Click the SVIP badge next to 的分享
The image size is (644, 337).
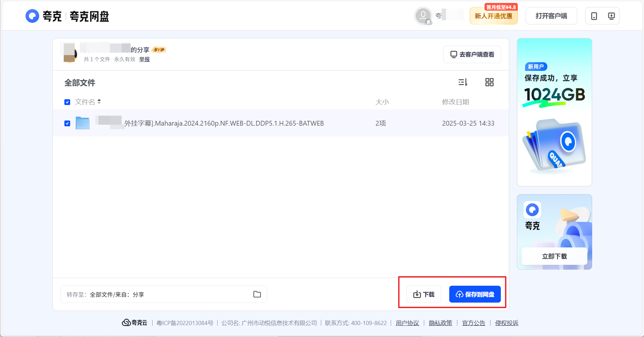tap(159, 50)
